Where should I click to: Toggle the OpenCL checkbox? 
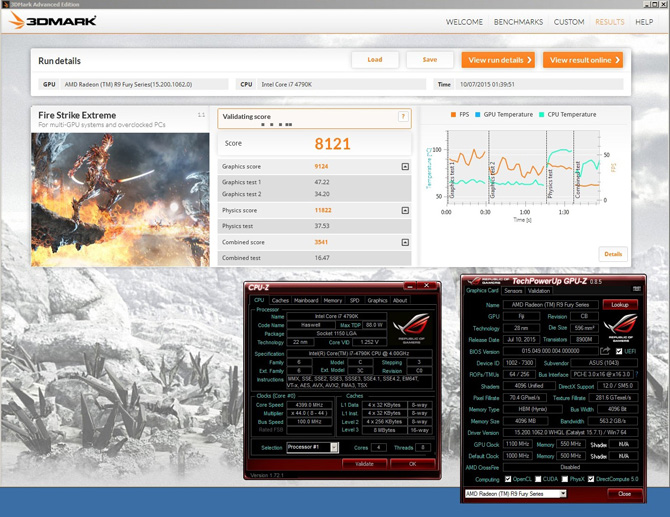pos(507,479)
